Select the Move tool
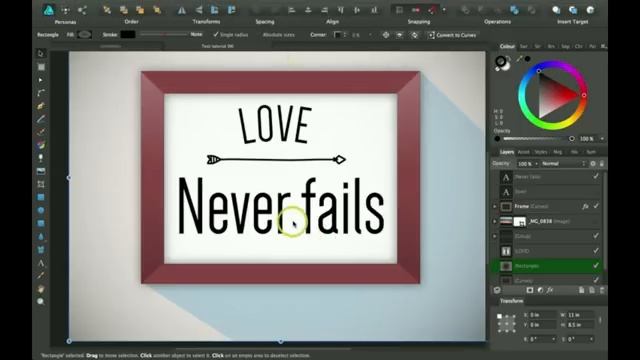This screenshot has height=360, width=640. 40,53
